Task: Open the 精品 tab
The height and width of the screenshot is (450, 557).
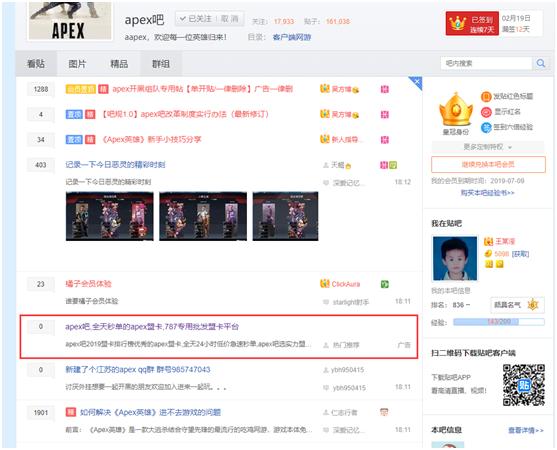Action: click(x=119, y=64)
